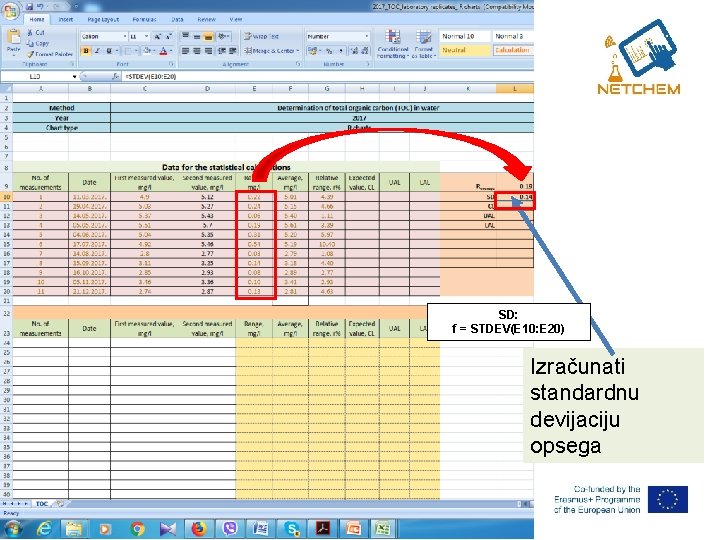Insert a new worksheet tab
Viewport: 720px width, 540px height.
pos(60,504)
